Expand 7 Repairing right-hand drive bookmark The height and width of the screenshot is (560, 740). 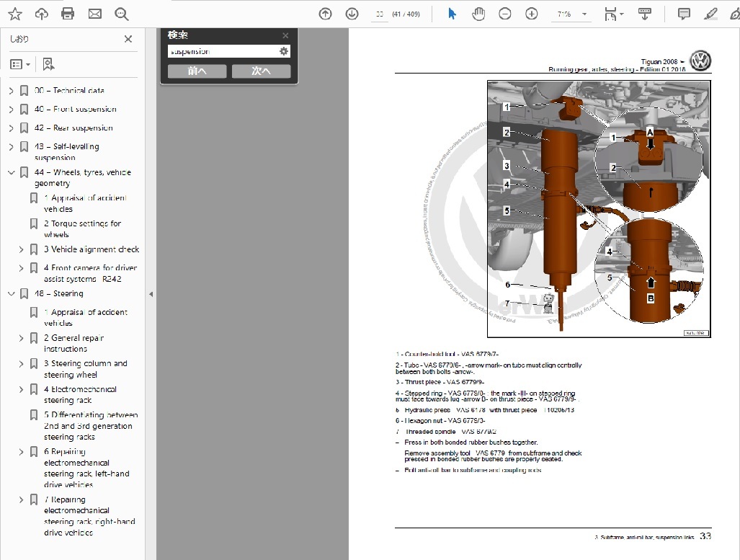(21, 499)
